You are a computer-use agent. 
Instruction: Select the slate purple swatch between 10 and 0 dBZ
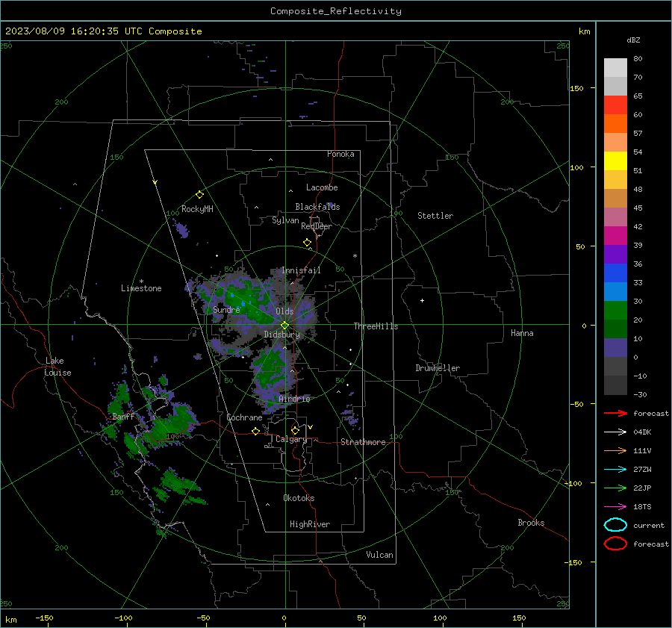[615, 348]
